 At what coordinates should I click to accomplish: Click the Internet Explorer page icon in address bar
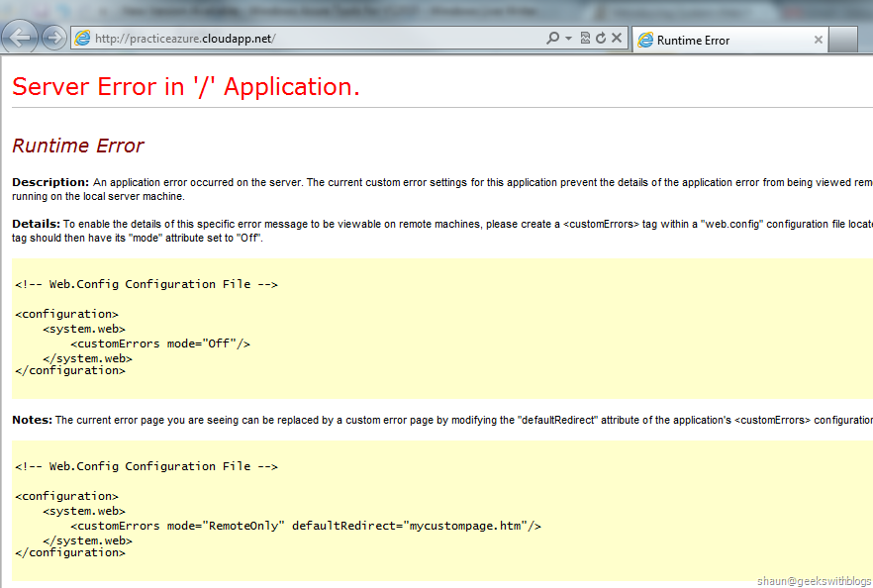[83, 39]
